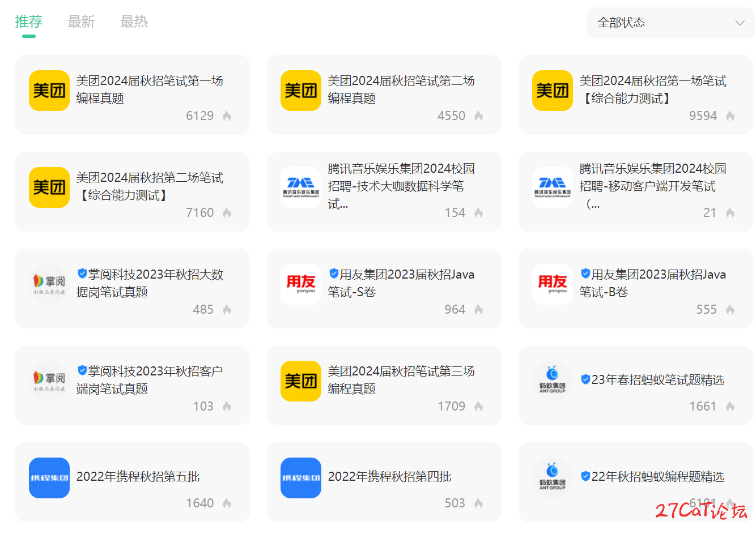Click the 21 popularity count
The height and width of the screenshot is (534, 756).
(x=710, y=213)
